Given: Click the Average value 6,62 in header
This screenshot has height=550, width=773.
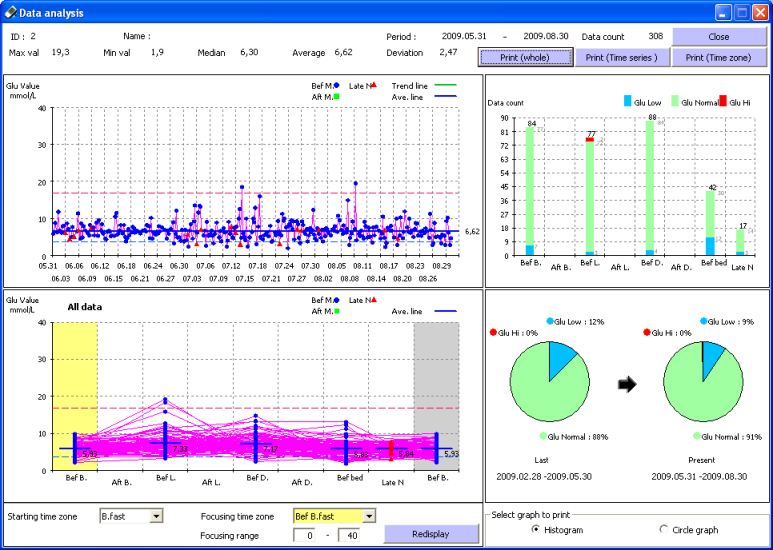Looking at the screenshot, I should pyautogui.click(x=343, y=52).
